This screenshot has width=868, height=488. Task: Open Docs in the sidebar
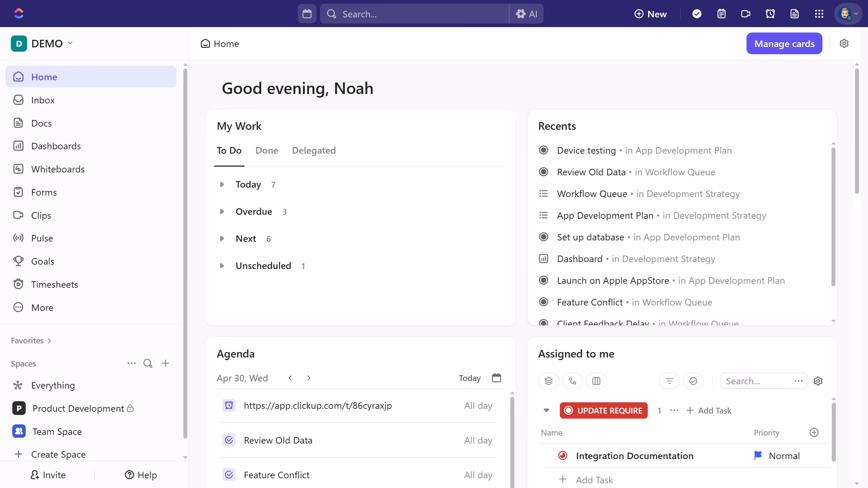(91, 123)
